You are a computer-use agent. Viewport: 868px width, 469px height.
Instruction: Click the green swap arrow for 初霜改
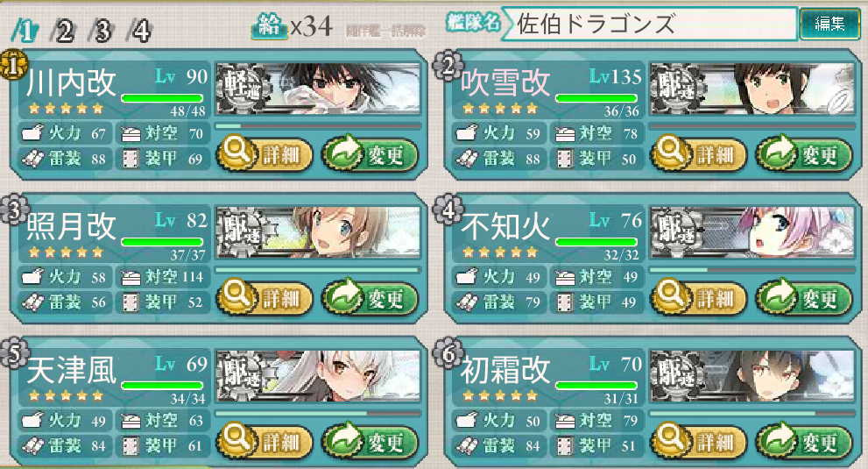pyautogui.click(x=777, y=440)
